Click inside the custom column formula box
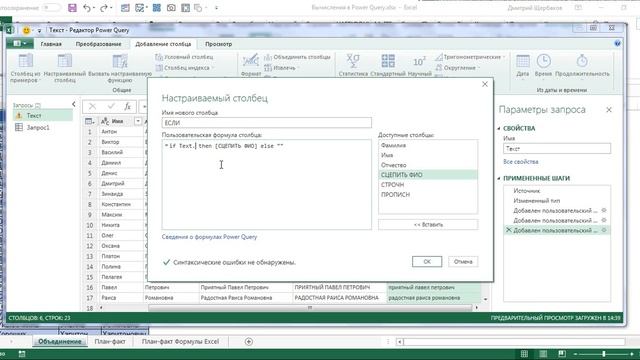The image size is (640, 360). pyautogui.click(x=267, y=184)
